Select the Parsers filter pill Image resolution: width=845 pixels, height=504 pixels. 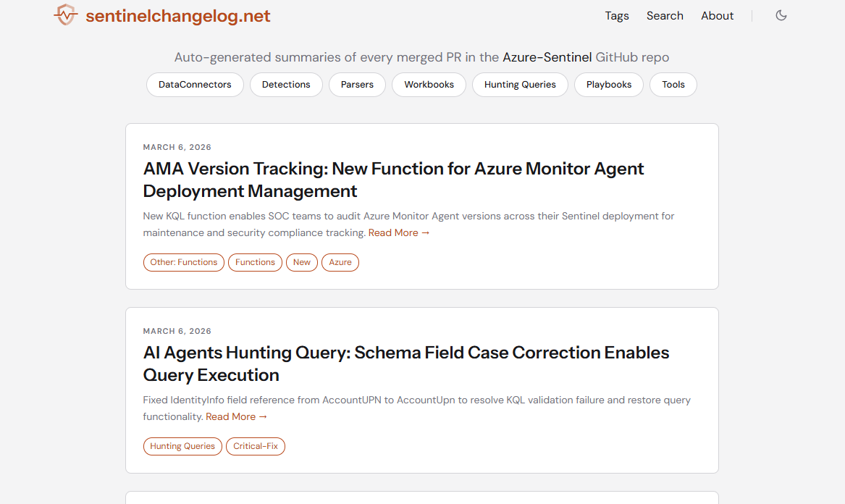tap(357, 85)
